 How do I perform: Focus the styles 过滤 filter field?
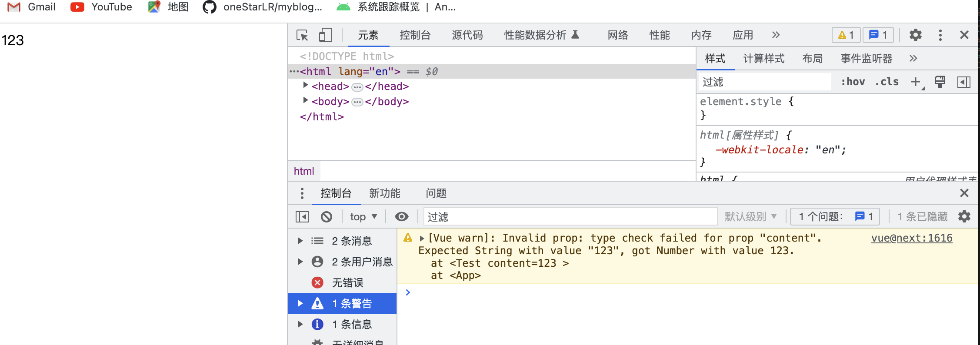point(765,82)
